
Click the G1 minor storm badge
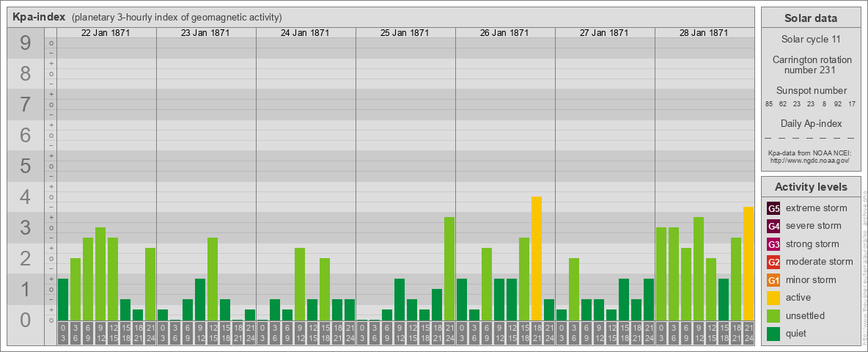(x=773, y=280)
